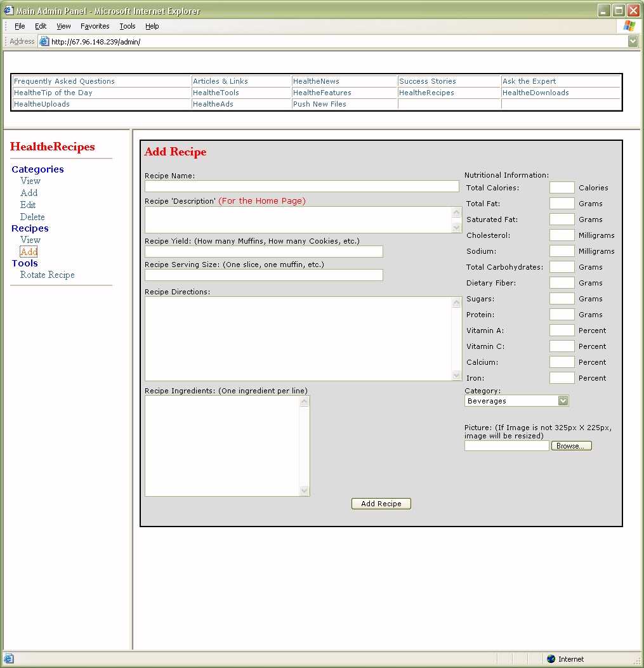Image resolution: width=644 pixels, height=668 pixels.
Task: Open the address bar dropdown arrow
Action: 633,41
